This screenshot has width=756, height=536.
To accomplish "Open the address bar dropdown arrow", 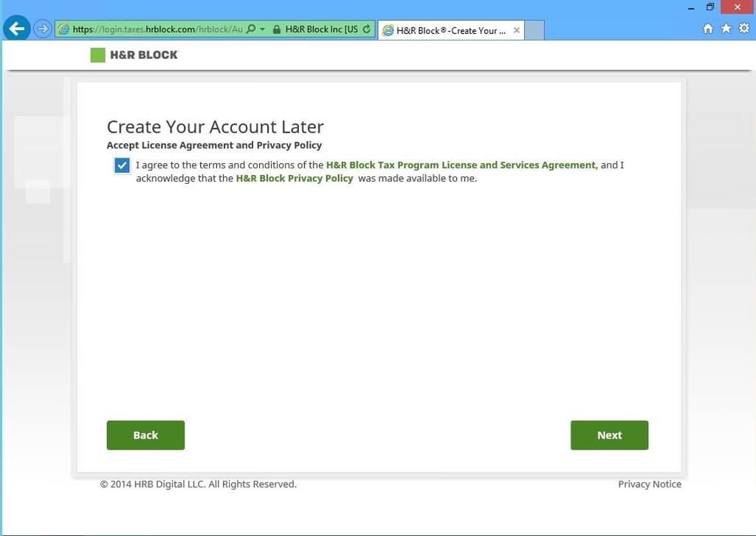I will click(x=262, y=30).
